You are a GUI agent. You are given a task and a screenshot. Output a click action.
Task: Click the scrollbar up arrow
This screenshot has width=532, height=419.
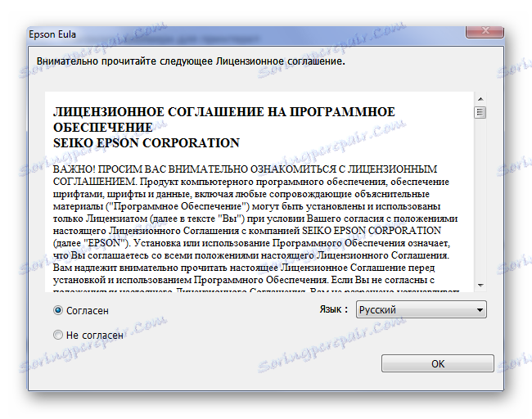click(480, 99)
